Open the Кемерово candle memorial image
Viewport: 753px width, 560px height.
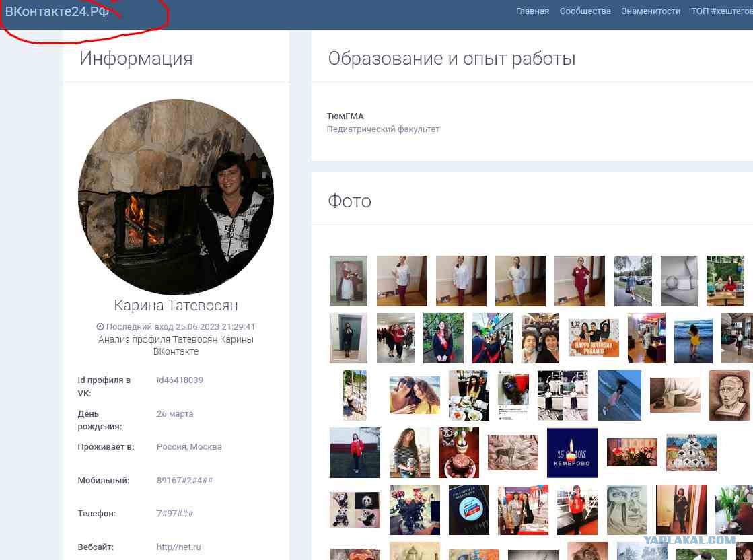tap(572, 452)
